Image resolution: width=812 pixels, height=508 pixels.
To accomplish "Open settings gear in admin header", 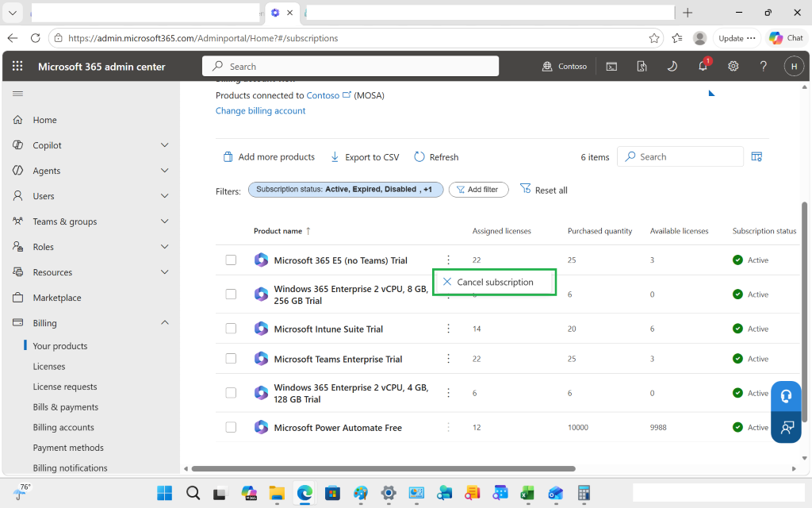I will (x=733, y=67).
